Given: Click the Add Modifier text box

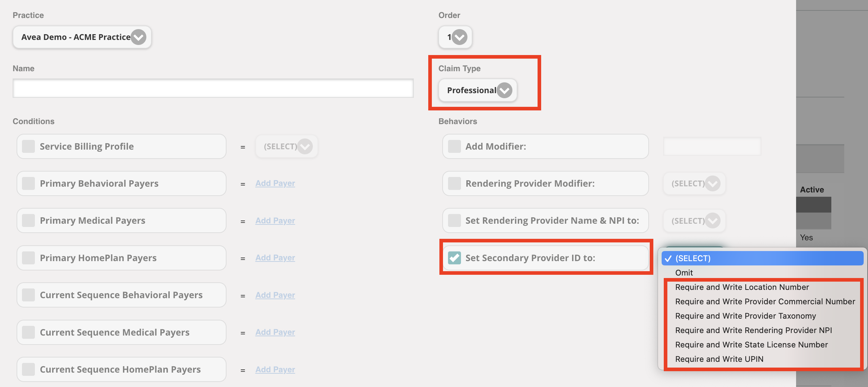Looking at the screenshot, I should click(x=712, y=146).
